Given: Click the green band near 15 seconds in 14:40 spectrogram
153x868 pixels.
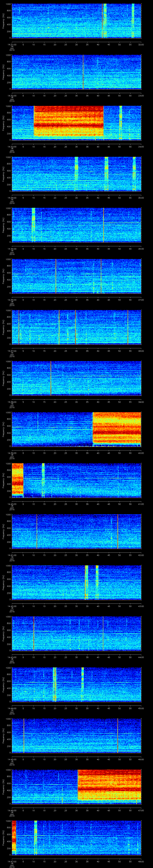Looking at the screenshot, I should point(43,480).
